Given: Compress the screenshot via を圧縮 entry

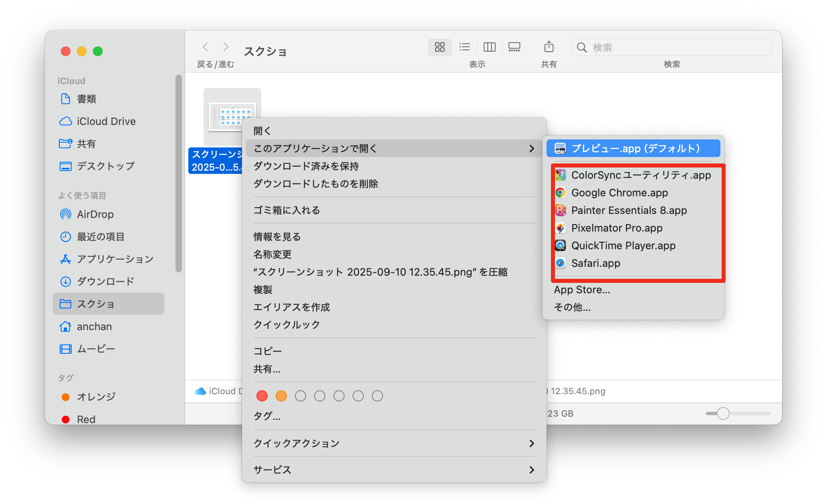Looking at the screenshot, I should 394,272.
